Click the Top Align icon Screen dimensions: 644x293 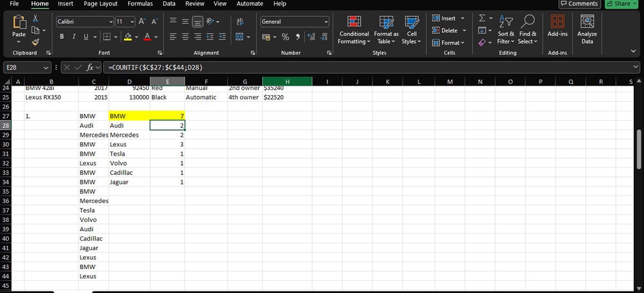coord(173,21)
